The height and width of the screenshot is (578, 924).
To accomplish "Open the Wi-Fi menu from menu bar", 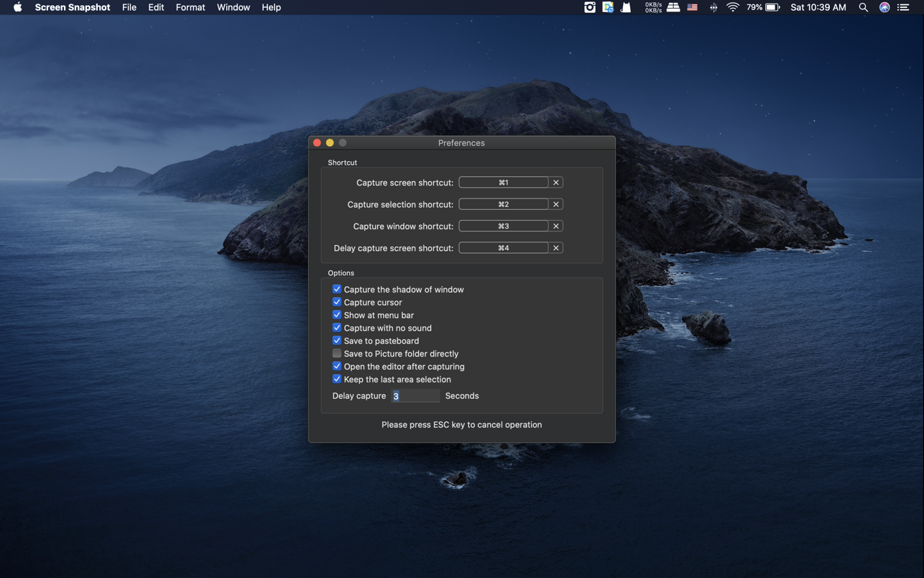I will point(732,7).
